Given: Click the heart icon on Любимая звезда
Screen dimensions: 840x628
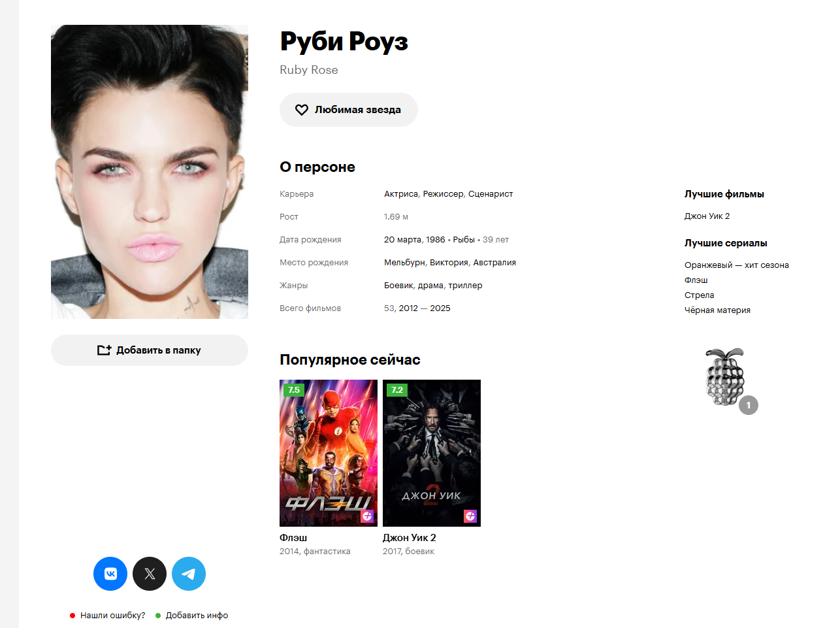Looking at the screenshot, I should (301, 110).
